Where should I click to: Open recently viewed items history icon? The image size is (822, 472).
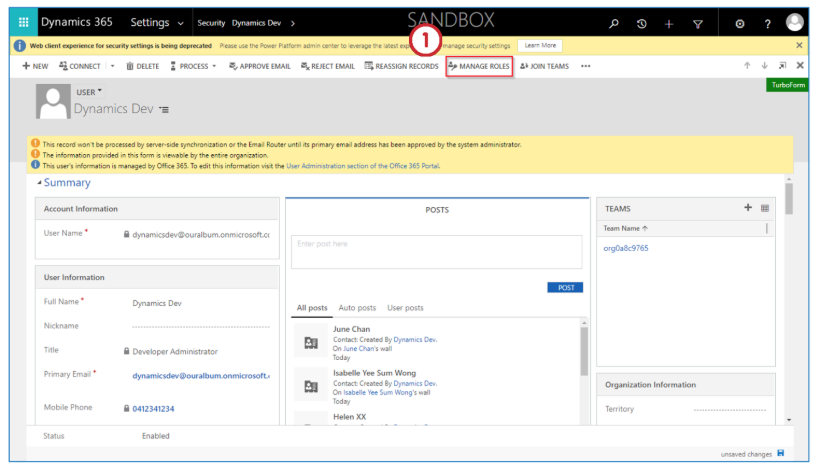[x=641, y=24]
